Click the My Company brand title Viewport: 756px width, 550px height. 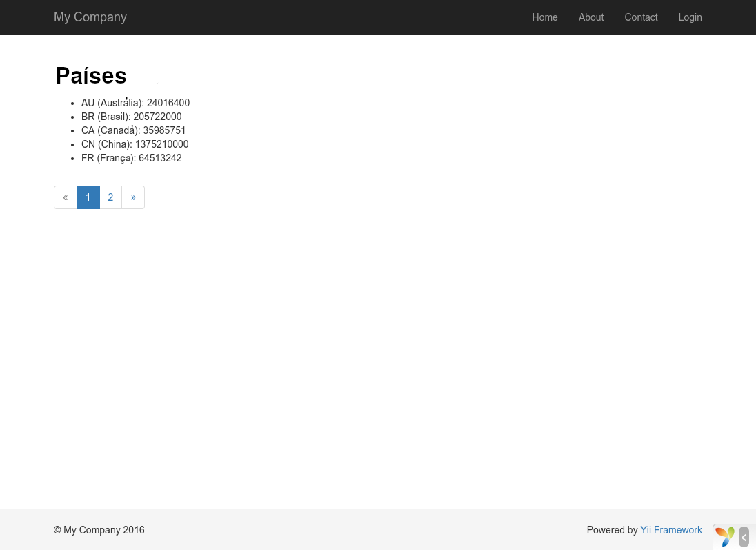(90, 17)
